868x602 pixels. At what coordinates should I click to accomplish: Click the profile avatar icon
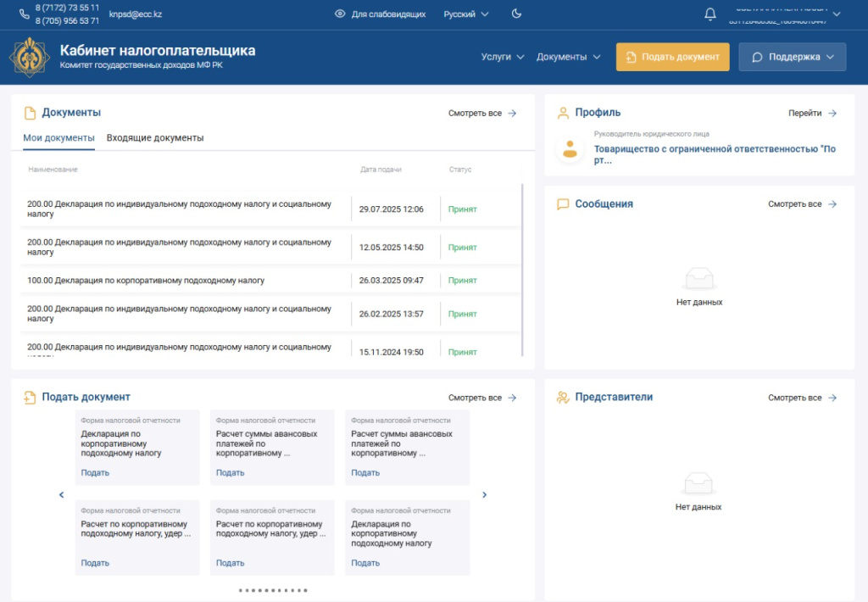tap(570, 150)
